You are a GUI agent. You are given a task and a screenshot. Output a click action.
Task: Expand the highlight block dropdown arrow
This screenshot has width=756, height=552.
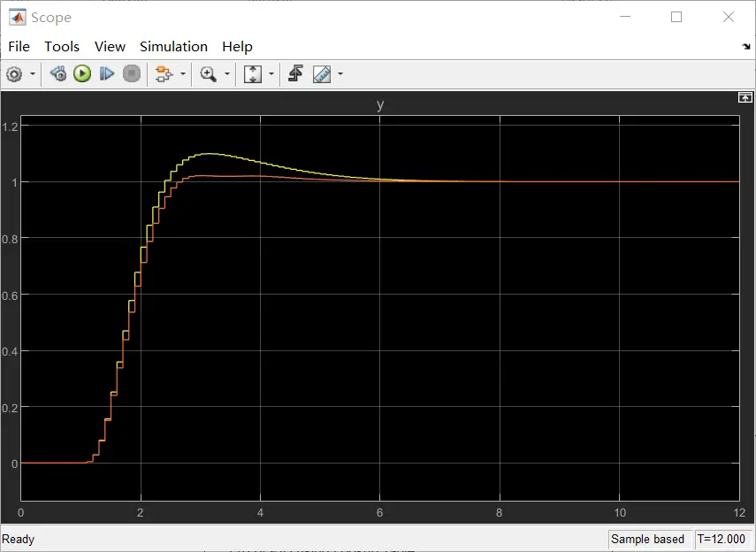click(183, 73)
